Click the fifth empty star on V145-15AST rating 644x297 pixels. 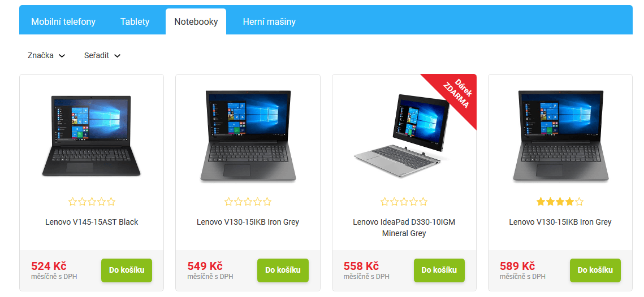(x=111, y=202)
